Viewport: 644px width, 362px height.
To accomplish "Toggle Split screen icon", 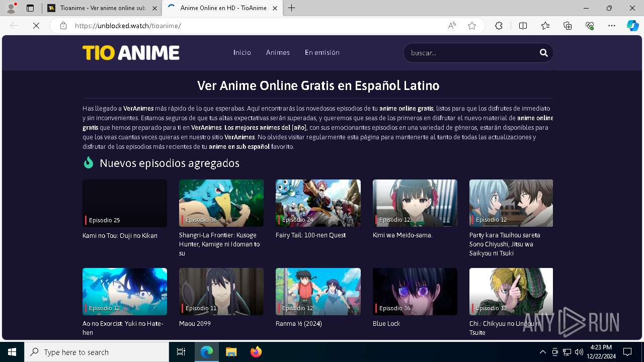I will point(523,26).
